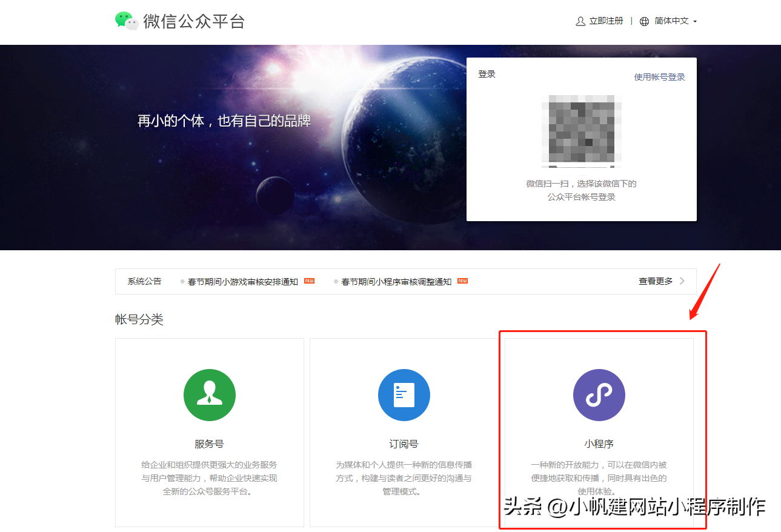Open notice 春节期间小游戏审核安排通知
Viewport: 781px width, 532px height.
coord(243,282)
